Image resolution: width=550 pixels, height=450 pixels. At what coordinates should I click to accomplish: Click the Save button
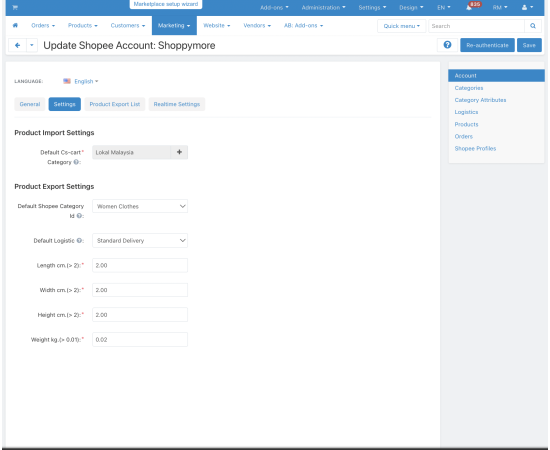click(529, 45)
